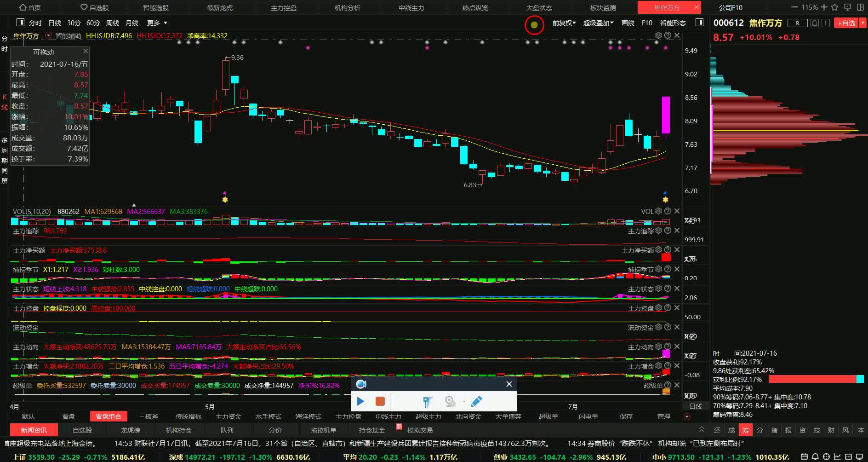Screen dimensions: 868x462
Task: Open help icon of the VOL indicator panel
Action: 668,211
